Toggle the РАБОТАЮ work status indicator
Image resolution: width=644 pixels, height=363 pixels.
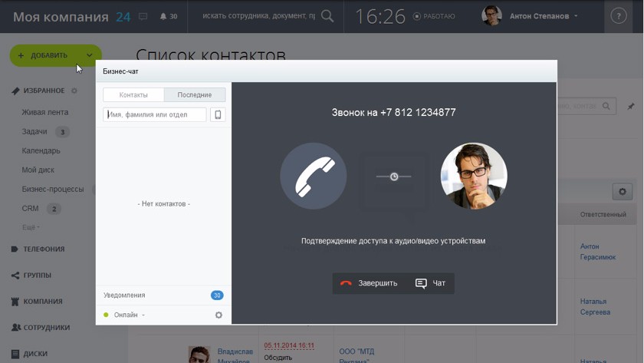click(x=434, y=16)
